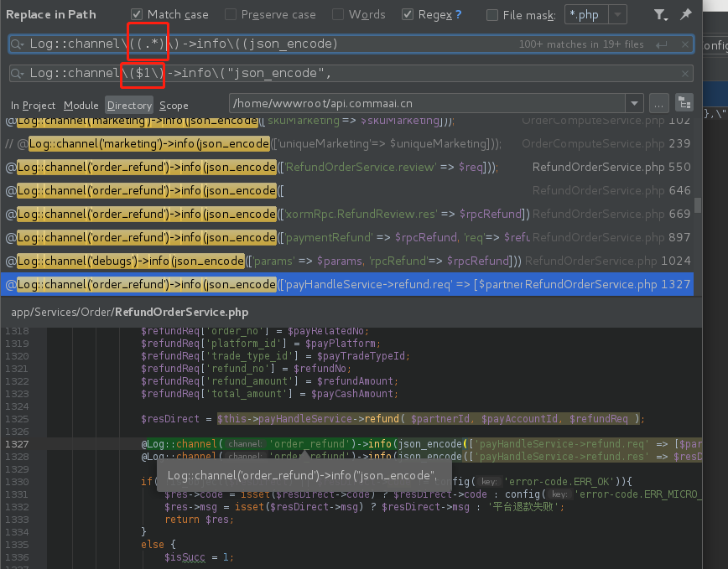Image resolution: width=728 pixels, height=569 pixels.
Task: Toggle search recursively in subdirectories icon
Action: 684,103
